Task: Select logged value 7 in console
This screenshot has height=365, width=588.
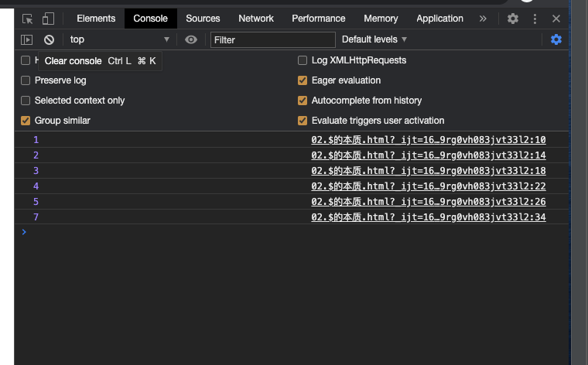Action: pyautogui.click(x=36, y=217)
